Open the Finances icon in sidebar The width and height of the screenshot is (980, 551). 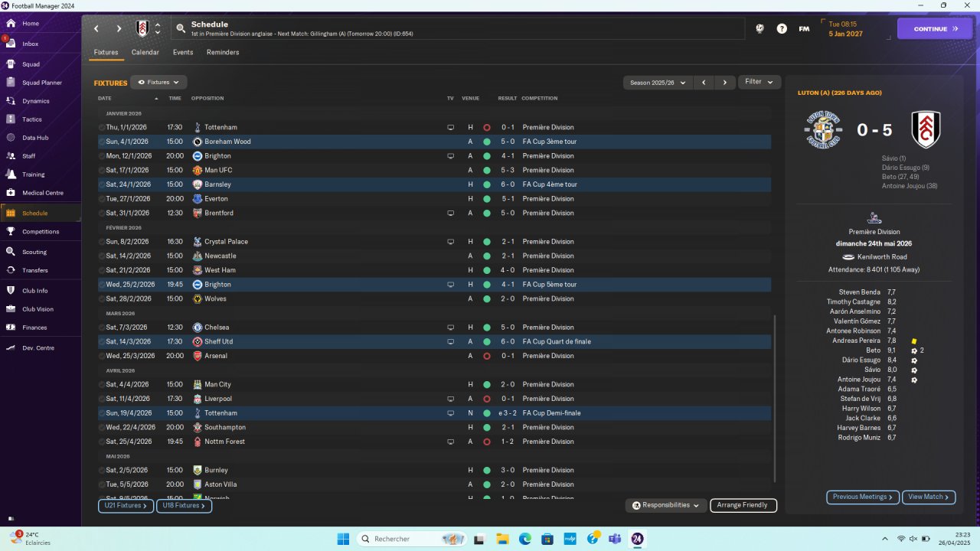pos(11,328)
